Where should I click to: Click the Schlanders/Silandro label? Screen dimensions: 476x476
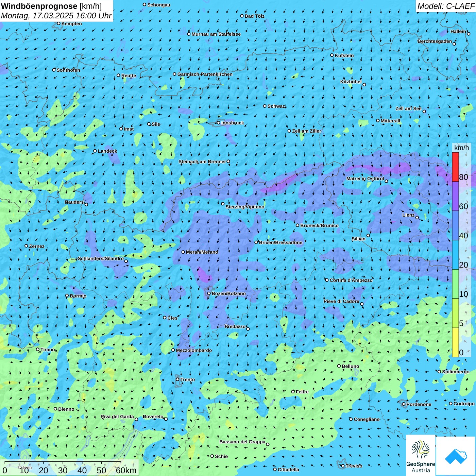coord(101,258)
